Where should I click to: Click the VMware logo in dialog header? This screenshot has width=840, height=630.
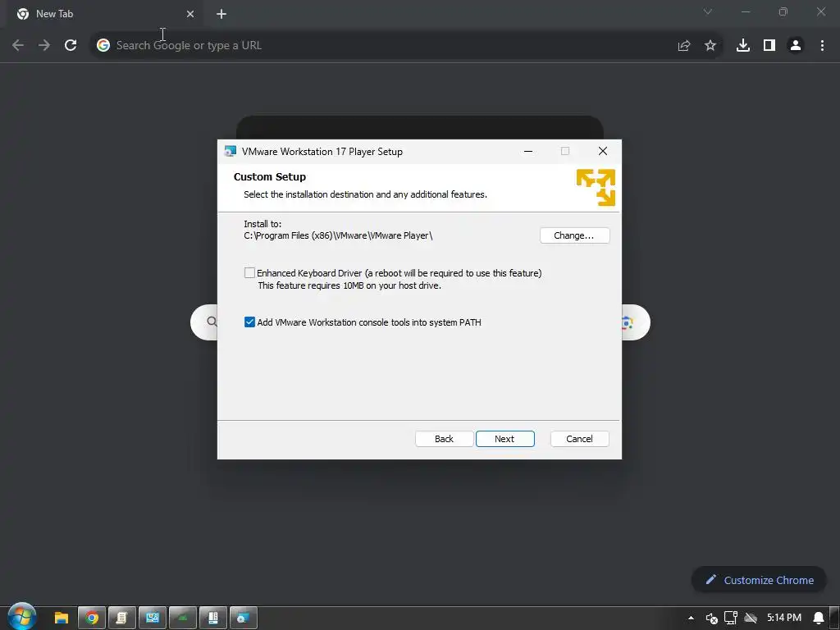596,188
